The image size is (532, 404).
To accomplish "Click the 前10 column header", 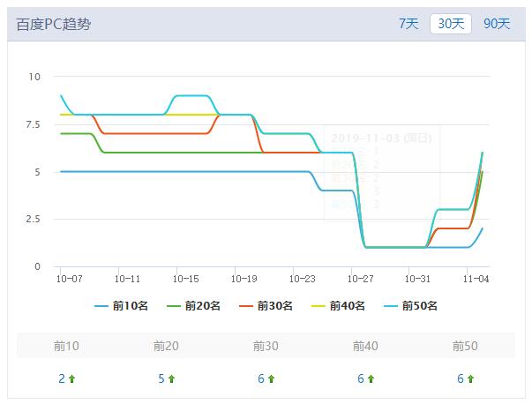I will [66, 346].
